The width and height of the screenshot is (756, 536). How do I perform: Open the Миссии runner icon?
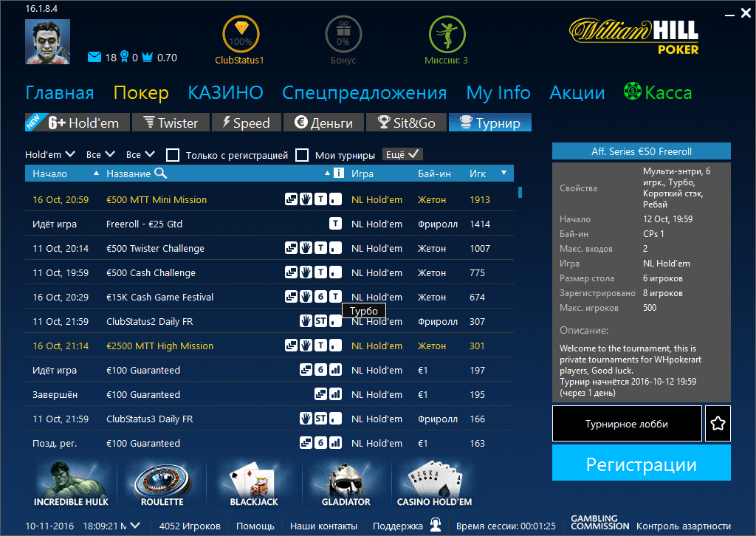(x=447, y=34)
